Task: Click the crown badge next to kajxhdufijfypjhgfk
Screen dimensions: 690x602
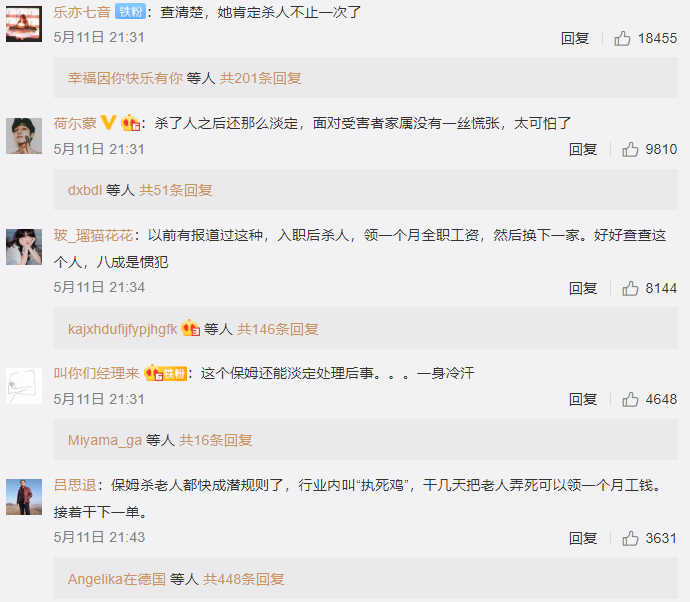Action: (191, 328)
